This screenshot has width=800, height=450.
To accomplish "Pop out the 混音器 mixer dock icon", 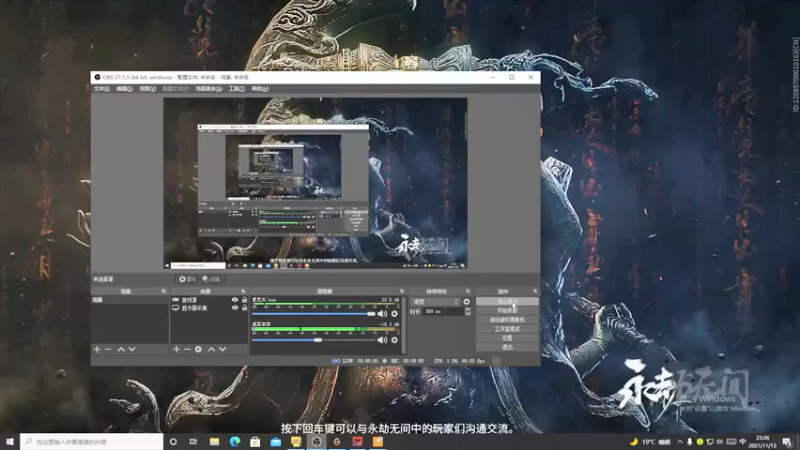I will pos(402,291).
